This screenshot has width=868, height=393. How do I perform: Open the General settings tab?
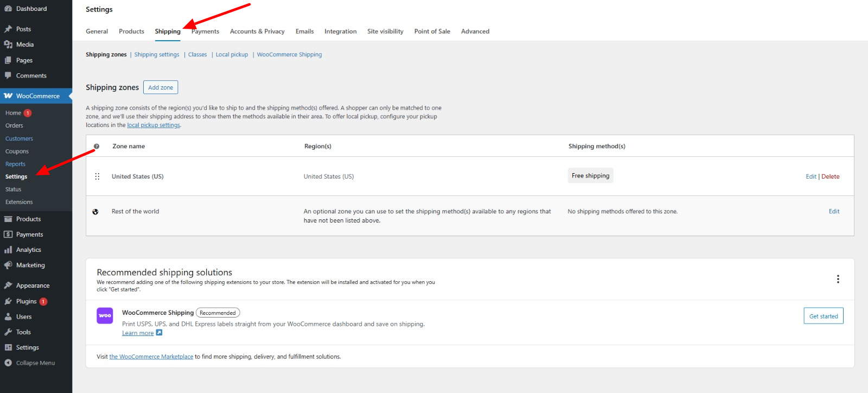(x=97, y=31)
